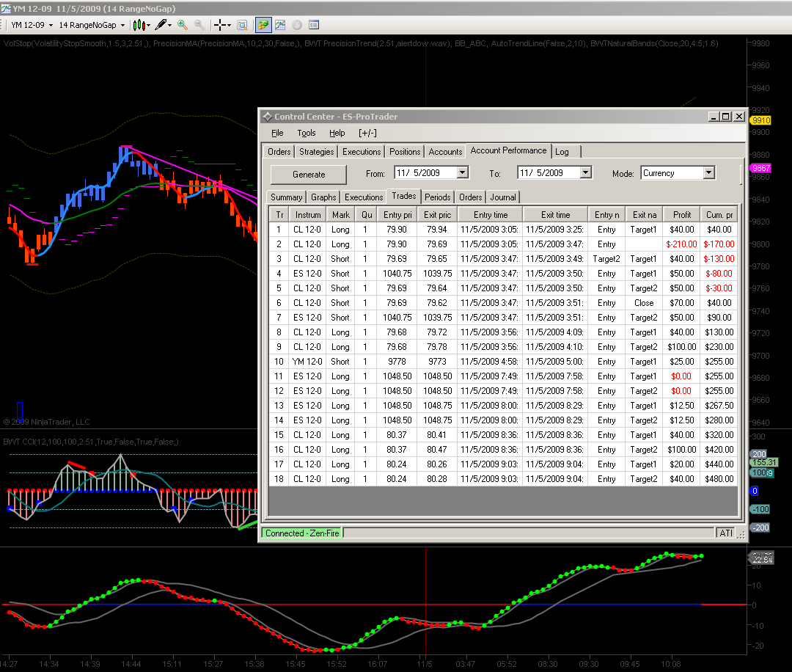Open the Summary sub-tab
This screenshot has width=792, height=672.
pyautogui.click(x=287, y=197)
